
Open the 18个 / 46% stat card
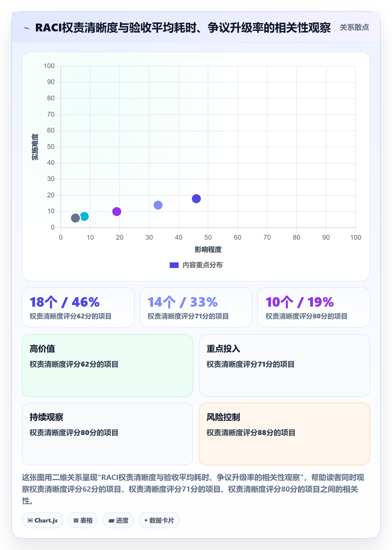[x=78, y=307]
